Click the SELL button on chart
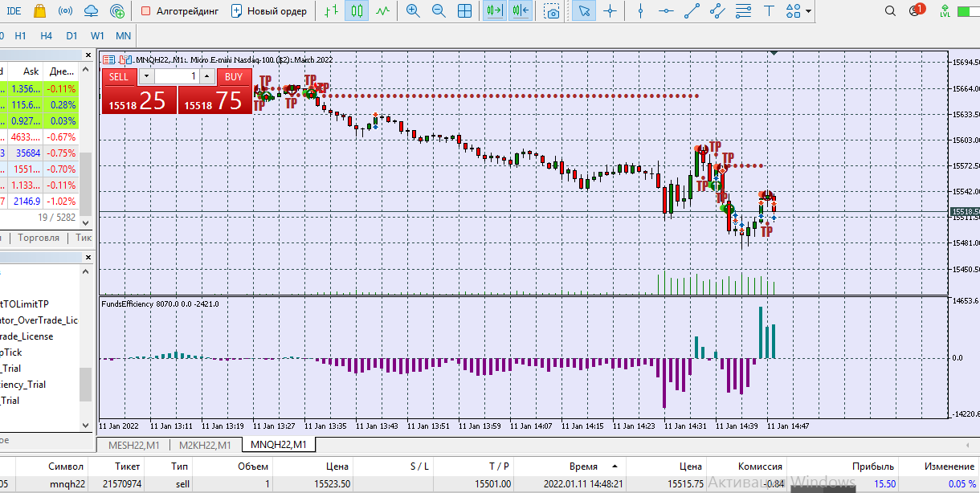This screenshot has height=493, width=980. (119, 77)
